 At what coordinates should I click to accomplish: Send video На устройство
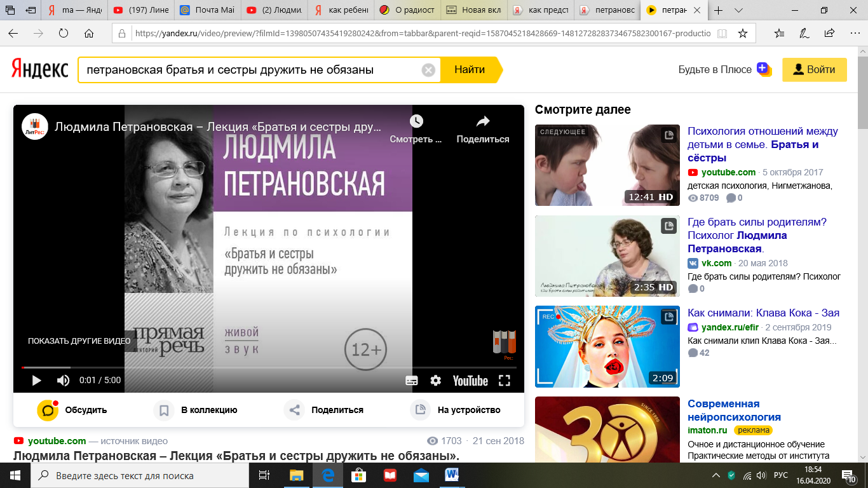[x=456, y=410]
